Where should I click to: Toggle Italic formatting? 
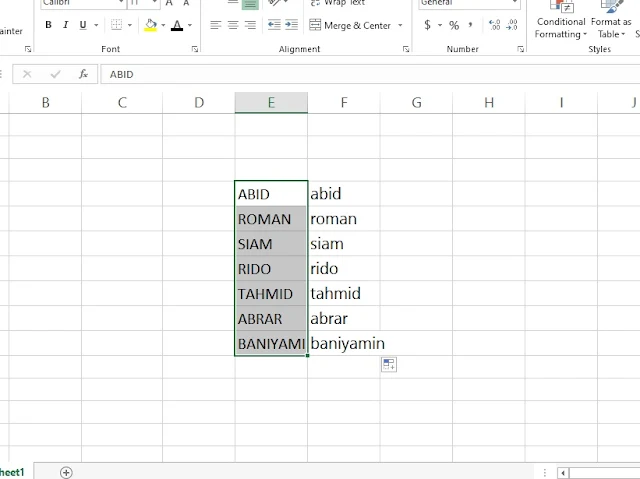point(65,25)
